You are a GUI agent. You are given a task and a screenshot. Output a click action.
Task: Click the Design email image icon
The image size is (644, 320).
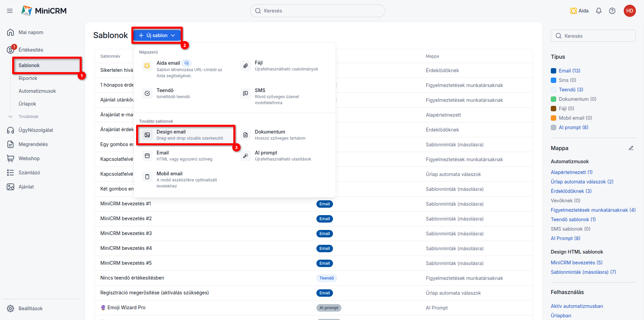(147, 135)
